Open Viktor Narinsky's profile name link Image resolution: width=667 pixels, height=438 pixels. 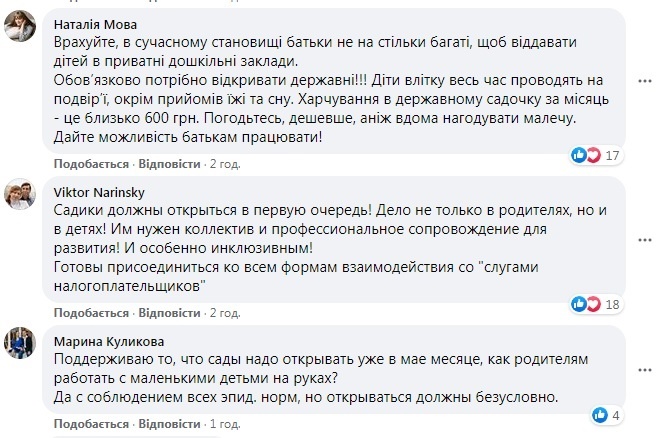pos(99,193)
